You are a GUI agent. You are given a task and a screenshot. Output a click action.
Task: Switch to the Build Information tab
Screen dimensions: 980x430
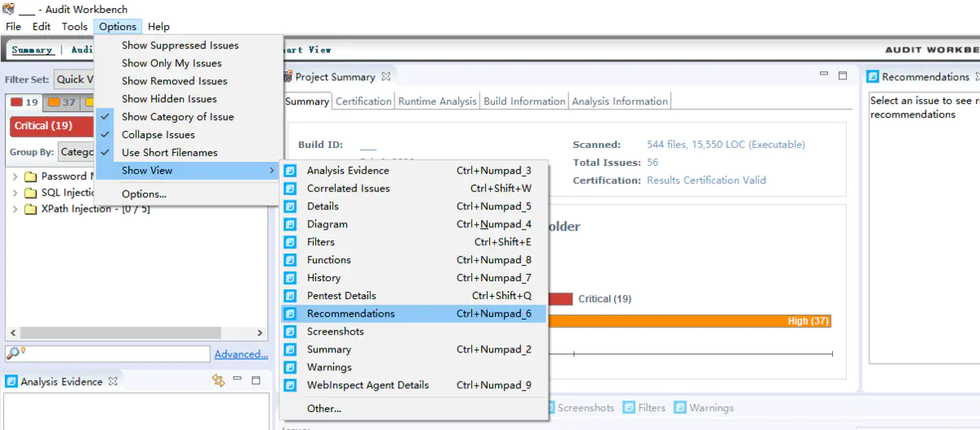click(524, 101)
